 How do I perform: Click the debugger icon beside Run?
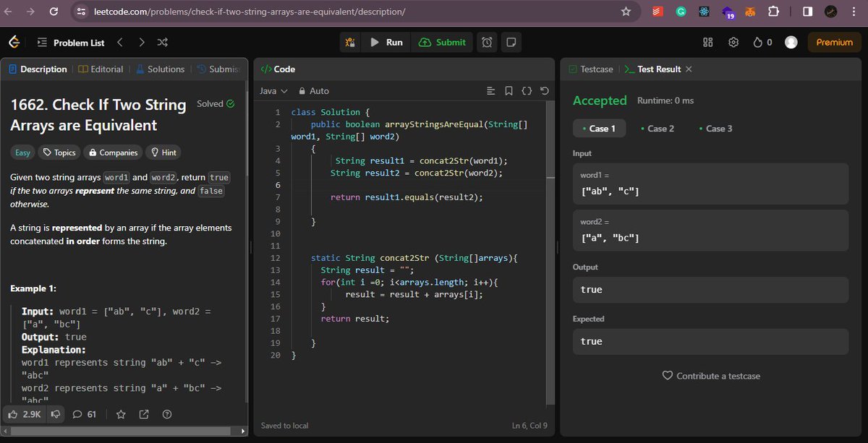350,43
